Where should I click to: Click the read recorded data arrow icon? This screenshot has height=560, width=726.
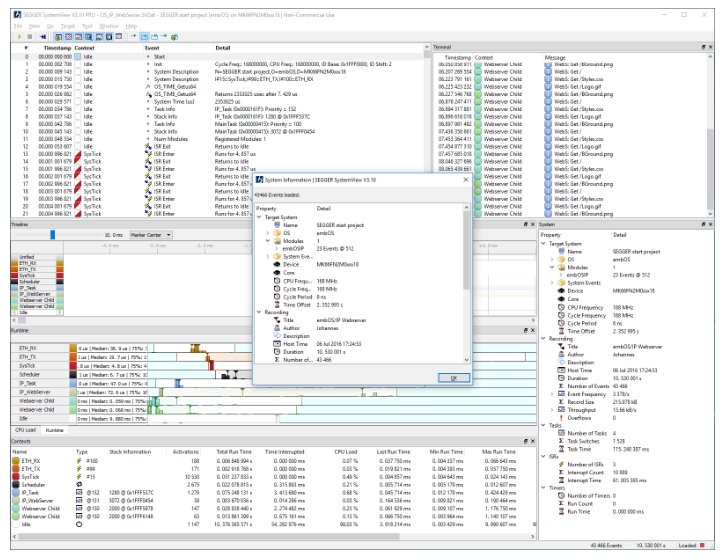[43, 37]
